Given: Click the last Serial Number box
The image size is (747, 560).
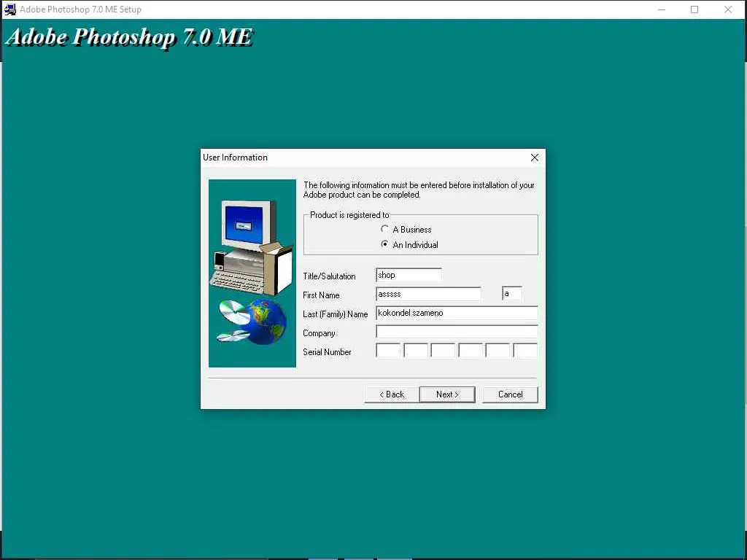Looking at the screenshot, I should coord(525,351).
